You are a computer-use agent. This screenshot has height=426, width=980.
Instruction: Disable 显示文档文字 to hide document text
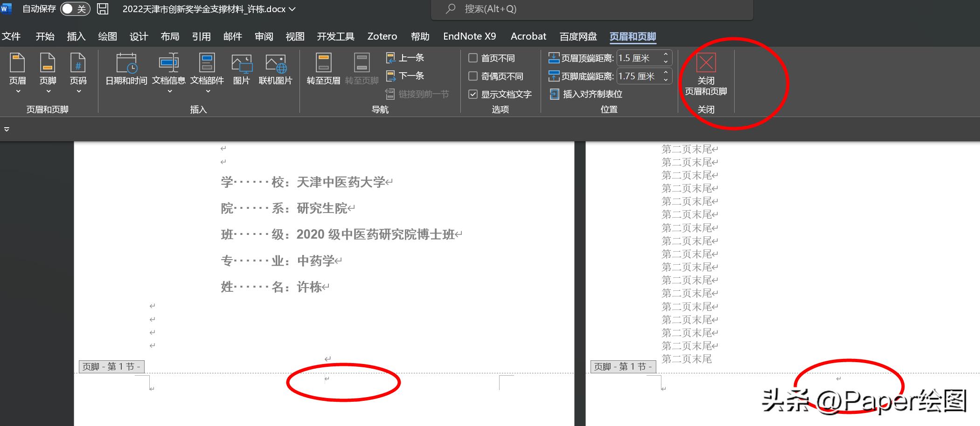[473, 94]
